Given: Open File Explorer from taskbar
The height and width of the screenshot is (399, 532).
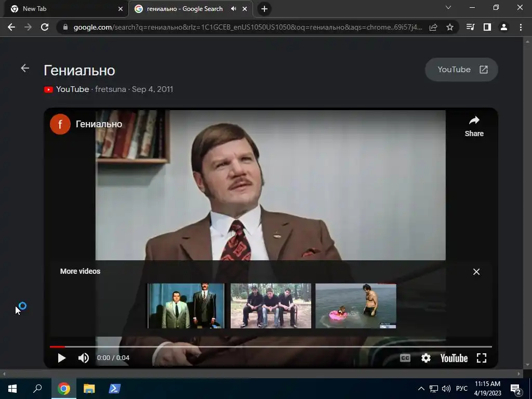Looking at the screenshot, I should (x=89, y=389).
